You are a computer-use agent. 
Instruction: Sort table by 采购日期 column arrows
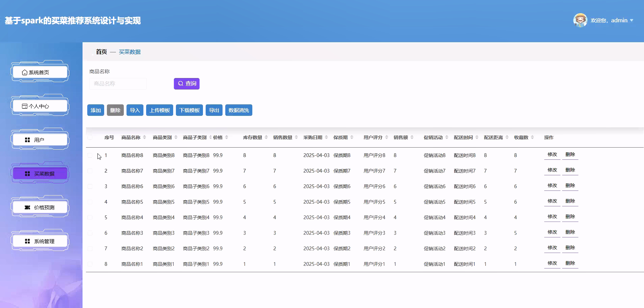(326, 137)
